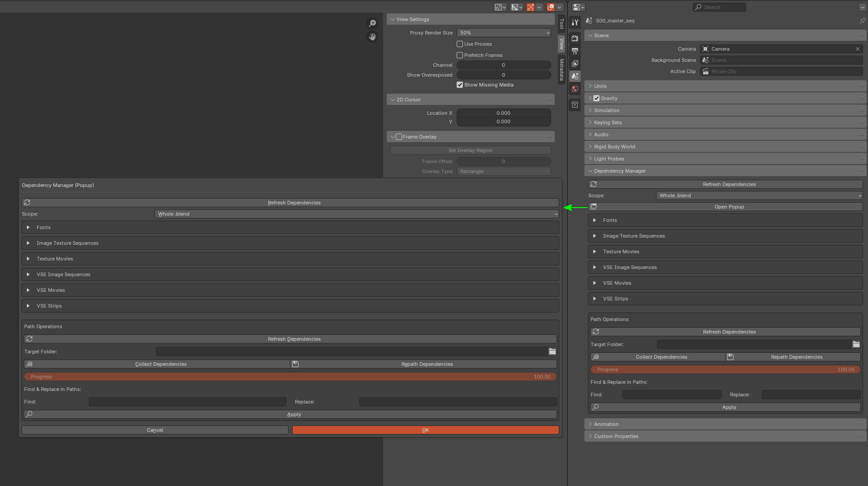Toggle gizmos with the orange gizmo icon
The width and height of the screenshot is (868, 486).
point(531,7)
